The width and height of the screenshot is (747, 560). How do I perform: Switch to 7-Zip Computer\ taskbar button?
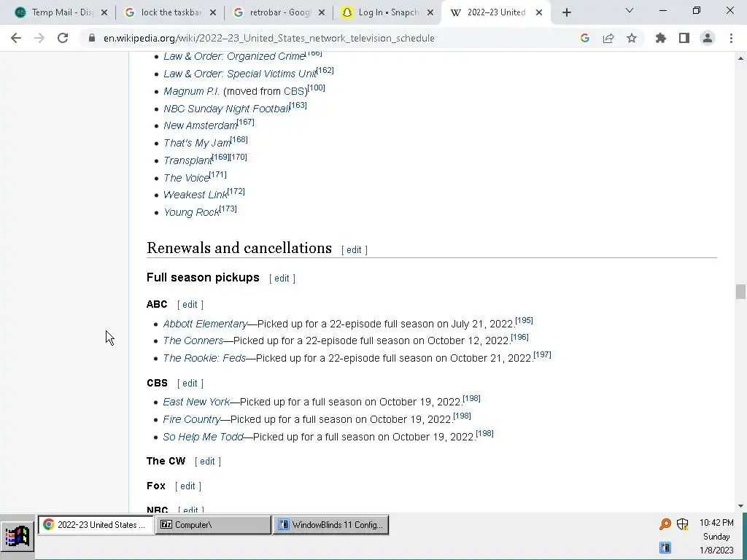click(x=212, y=525)
